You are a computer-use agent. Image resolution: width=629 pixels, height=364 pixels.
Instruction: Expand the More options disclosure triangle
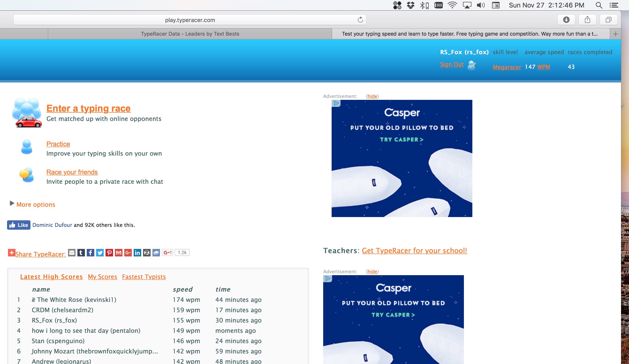(x=12, y=203)
